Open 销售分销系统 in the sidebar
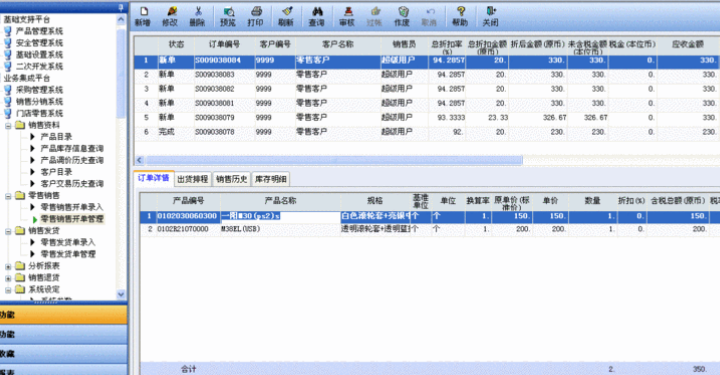Viewport: 720px width, 375px height. (39, 101)
